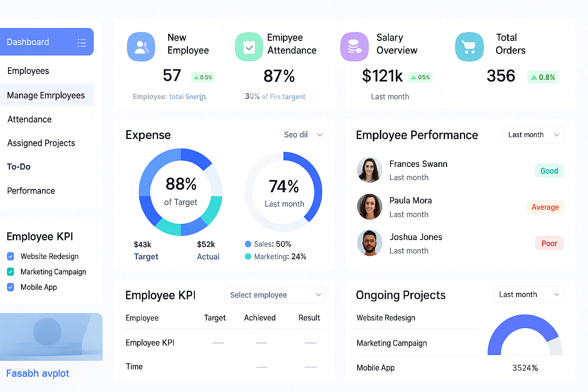Viewport: 588px width, 392px height.
Task: Click the Employee Attendance clipboard icon
Action: (x=249, y=47)
